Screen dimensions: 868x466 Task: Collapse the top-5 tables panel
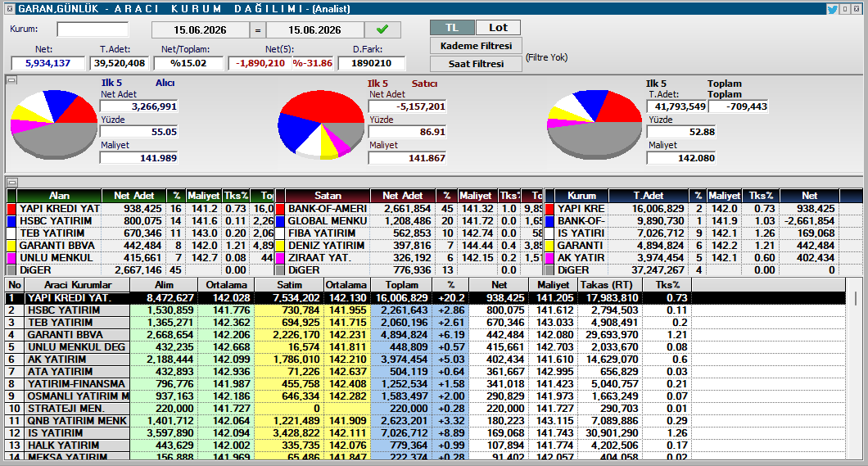click(x=11, y=182)
